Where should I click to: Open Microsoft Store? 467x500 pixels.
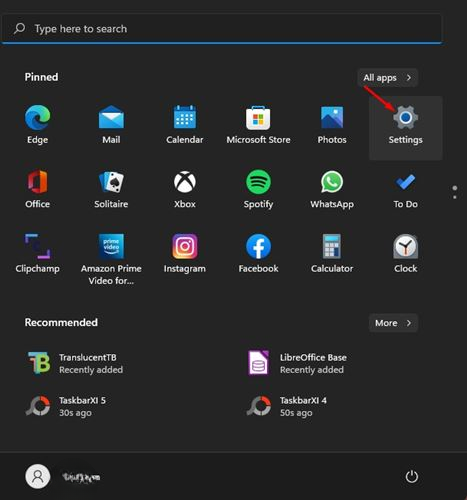258,125
